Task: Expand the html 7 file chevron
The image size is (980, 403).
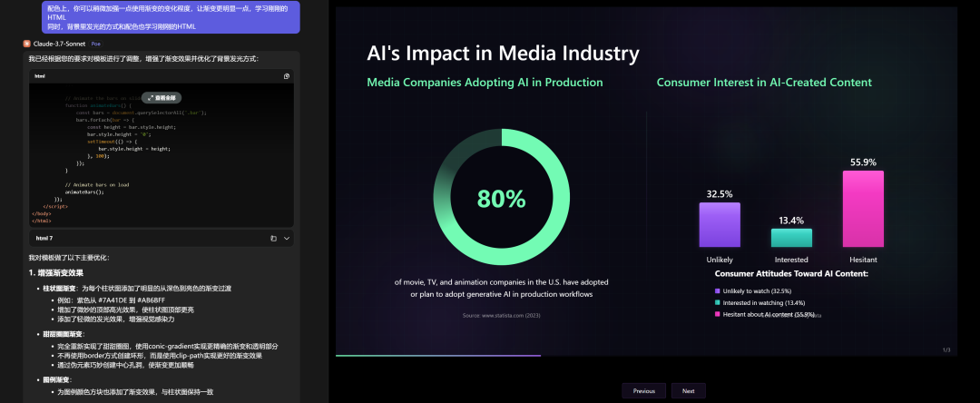Action: coord(287,238)
